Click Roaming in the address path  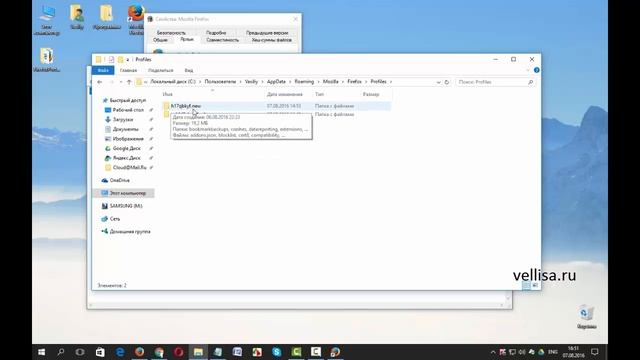click(304, 82)
